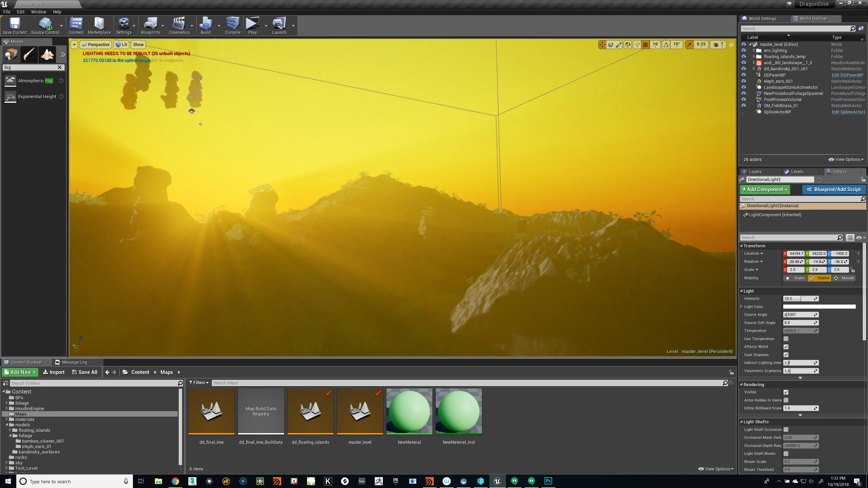Image resolution: width=868 pixels, height=488 pixels.
Task: Open the Window menu
Action: point(38,12)
